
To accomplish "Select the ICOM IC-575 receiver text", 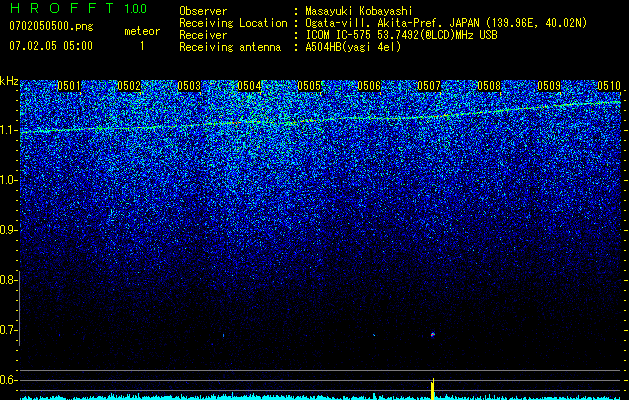I will [401, 35].
